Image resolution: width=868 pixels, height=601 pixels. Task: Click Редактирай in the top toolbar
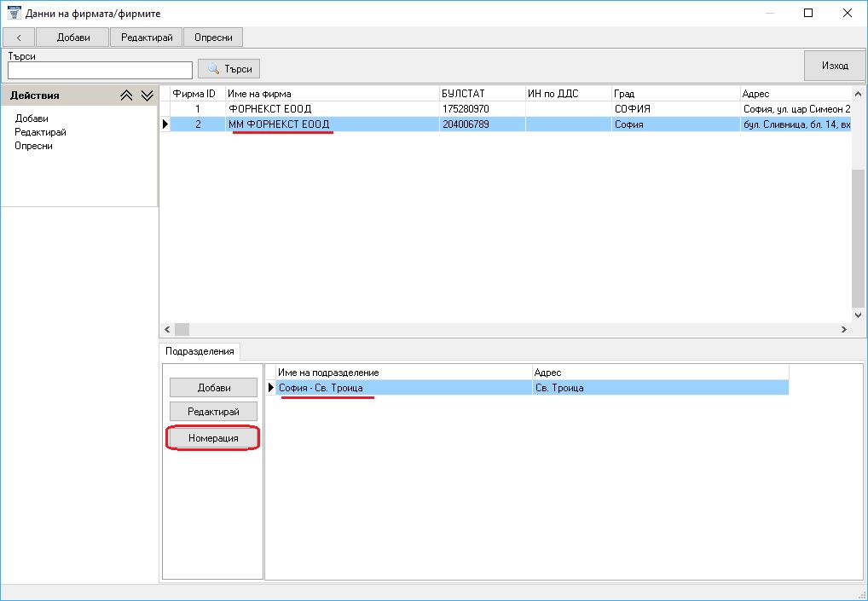point(147,38)
